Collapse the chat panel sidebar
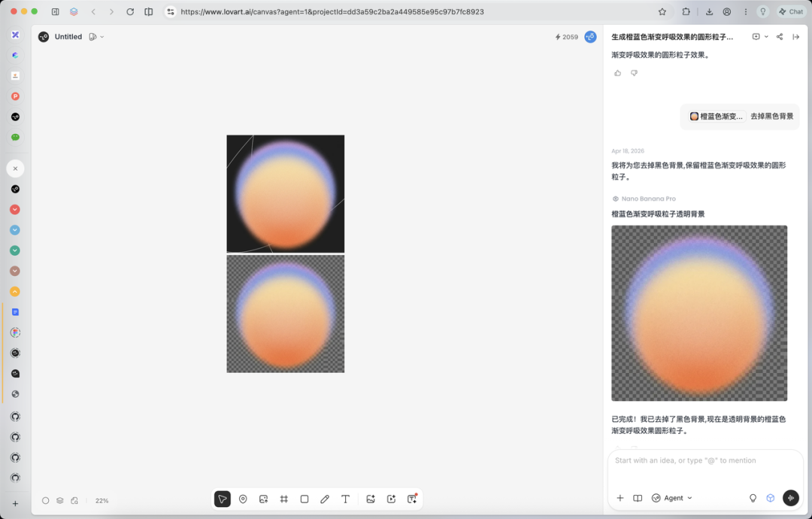Screen dimensions: 812x519 (x=796, y=37)
